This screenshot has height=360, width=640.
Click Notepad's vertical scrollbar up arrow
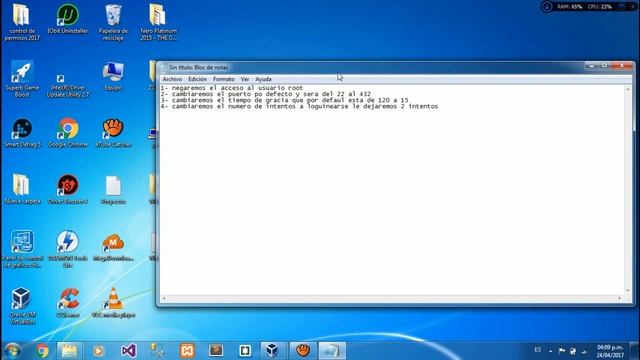coord(628,89)
